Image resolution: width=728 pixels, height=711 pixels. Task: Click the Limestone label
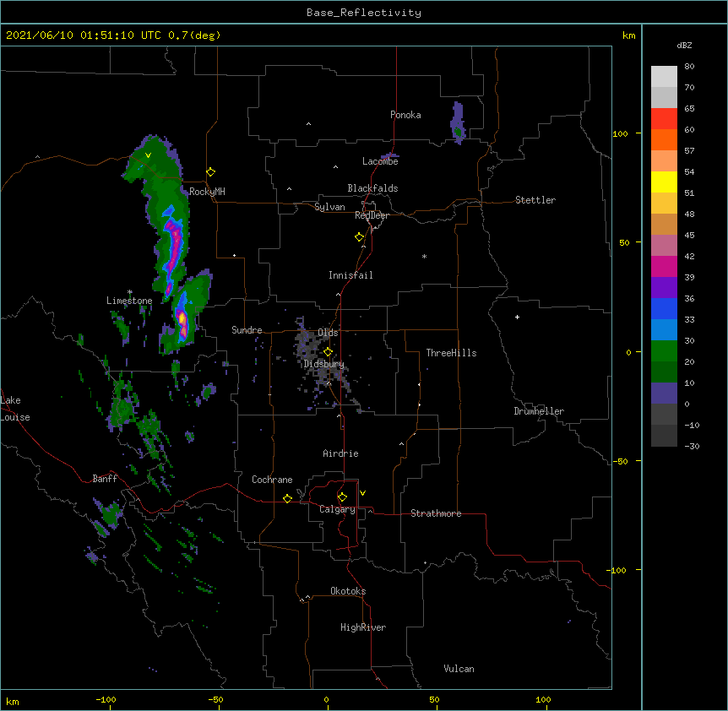pyautogui.click(x=129, y=301)
